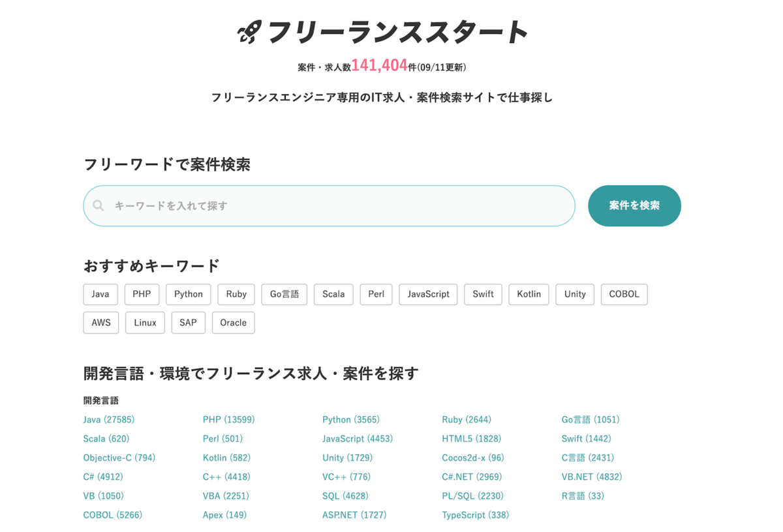Open the Unity (1729) link

(x=347, y=458)
